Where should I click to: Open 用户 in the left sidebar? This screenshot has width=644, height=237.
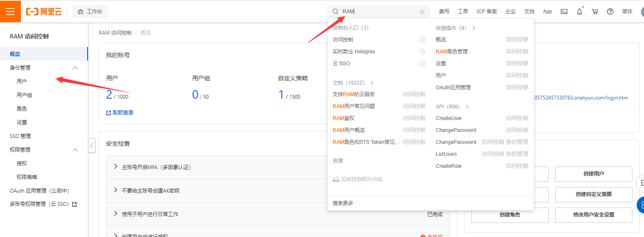(22, 81)
